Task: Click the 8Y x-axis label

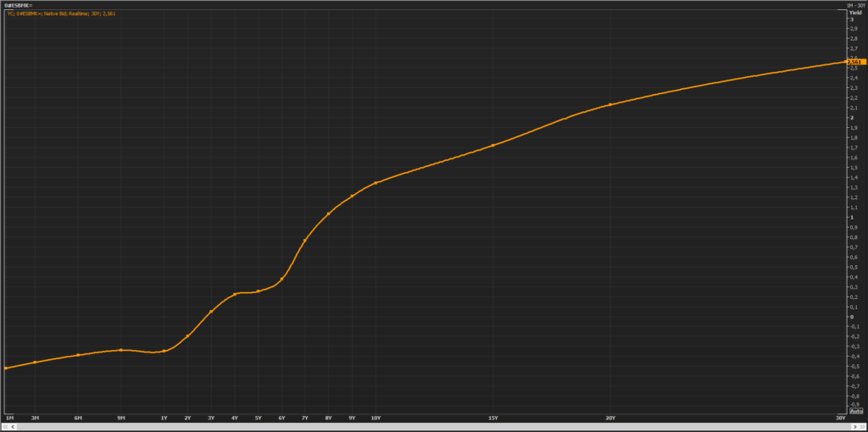Action: [x=328, y=418]
